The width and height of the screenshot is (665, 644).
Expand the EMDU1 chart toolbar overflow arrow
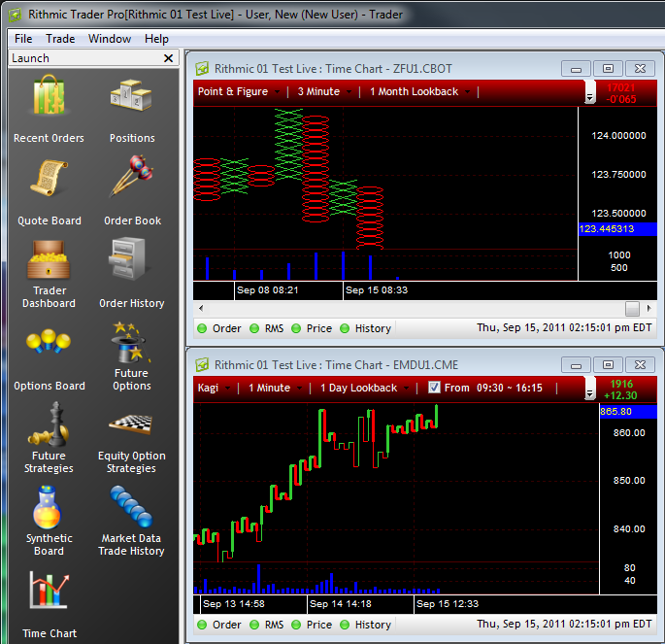(589, 394)
